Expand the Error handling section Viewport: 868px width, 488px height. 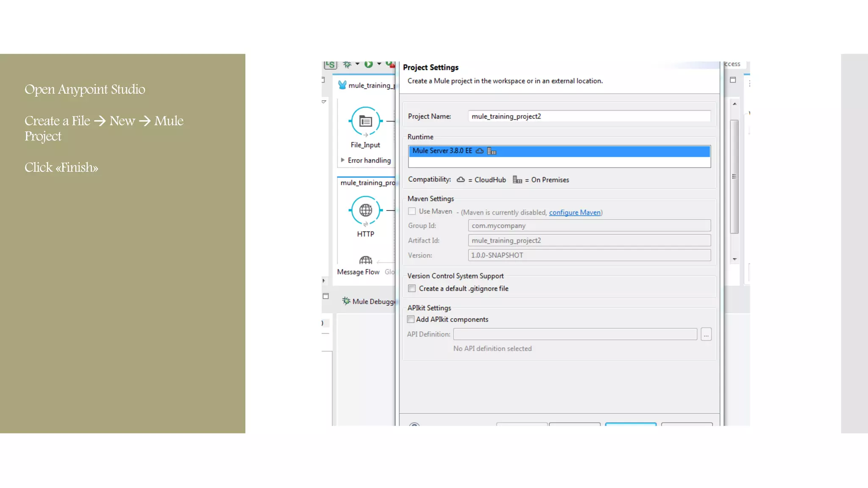coord(342,160)
